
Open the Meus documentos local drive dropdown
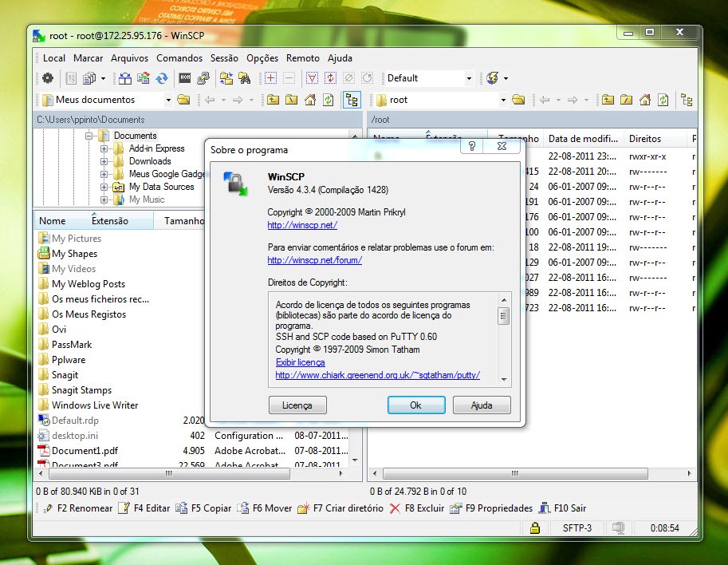coord(168,100)
